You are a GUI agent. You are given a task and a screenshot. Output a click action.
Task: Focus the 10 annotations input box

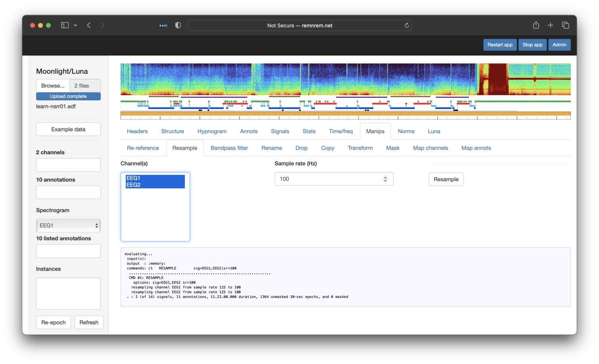pos(68,192)
